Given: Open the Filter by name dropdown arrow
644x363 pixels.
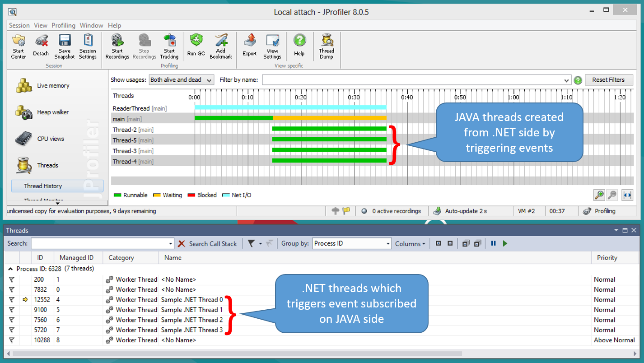Looking at the screenshot, I should (567, 80).
